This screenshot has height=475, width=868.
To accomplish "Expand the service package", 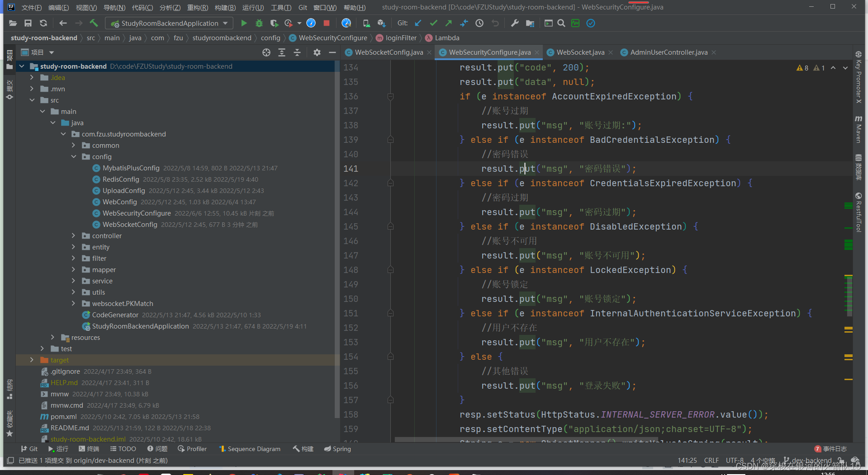I will 73,281.
